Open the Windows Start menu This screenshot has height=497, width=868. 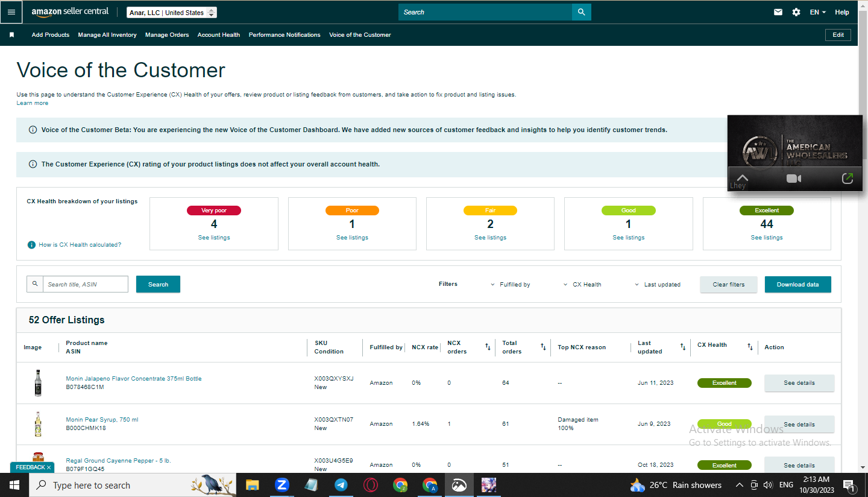(x=14, y=485)
